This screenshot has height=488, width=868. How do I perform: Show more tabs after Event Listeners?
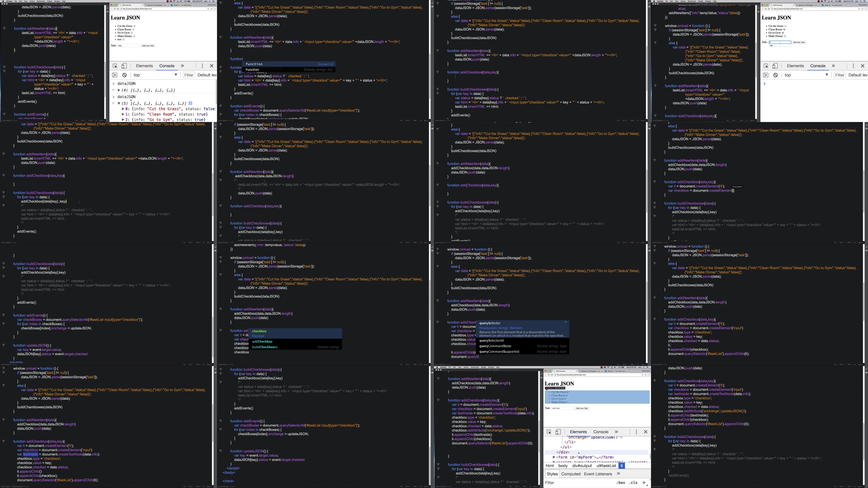[618, 474]
